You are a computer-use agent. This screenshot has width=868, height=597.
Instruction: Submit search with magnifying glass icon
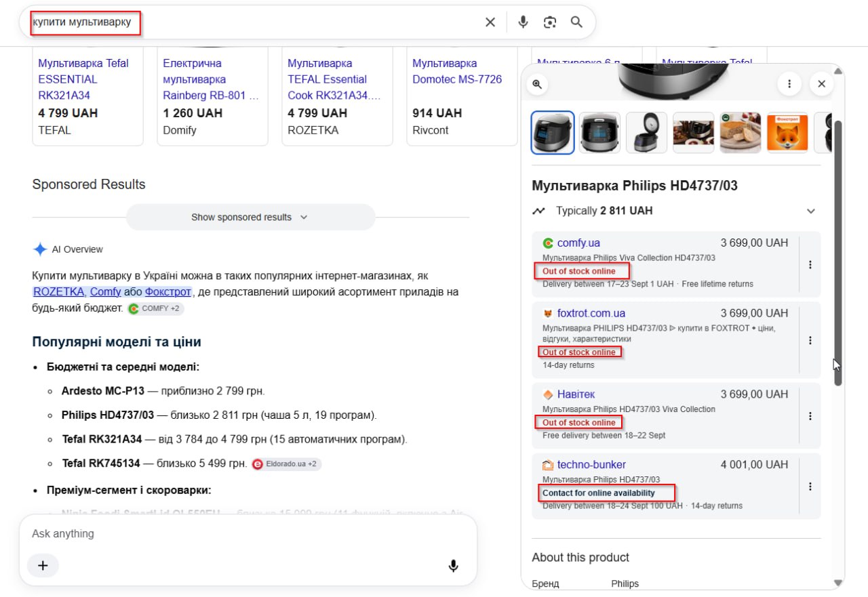pyautogui.click(x=576, y=22)
